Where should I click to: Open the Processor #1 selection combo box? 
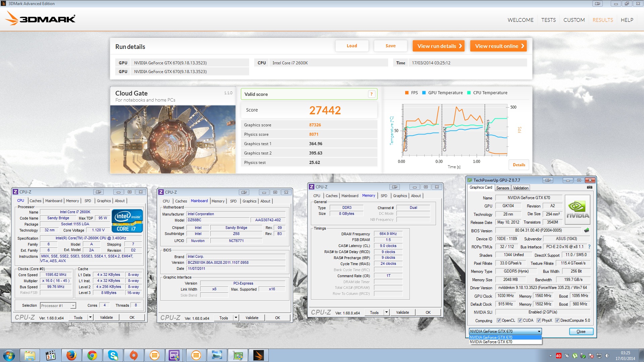tap(58, 305)
